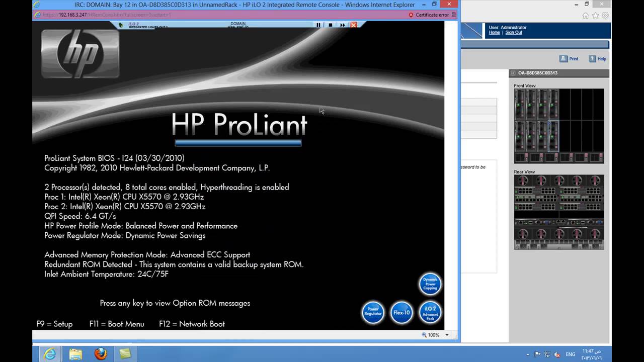Click 'Press any key to view Option ROM messages'
Screen dimensions: 644x362
pos(175,303)
